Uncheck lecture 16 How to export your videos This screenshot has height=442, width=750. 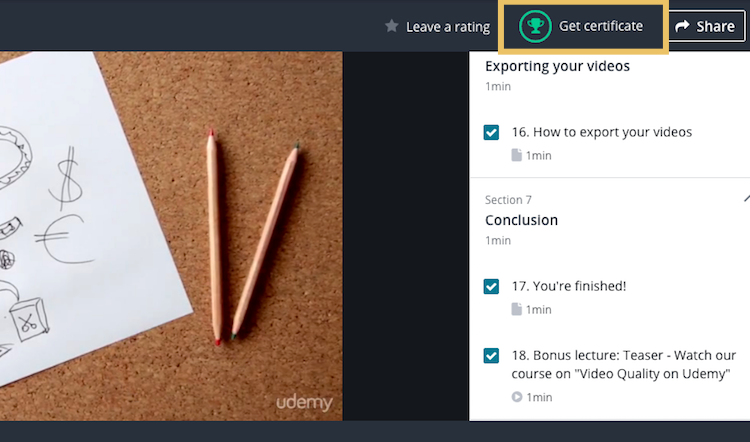point(491,133)
